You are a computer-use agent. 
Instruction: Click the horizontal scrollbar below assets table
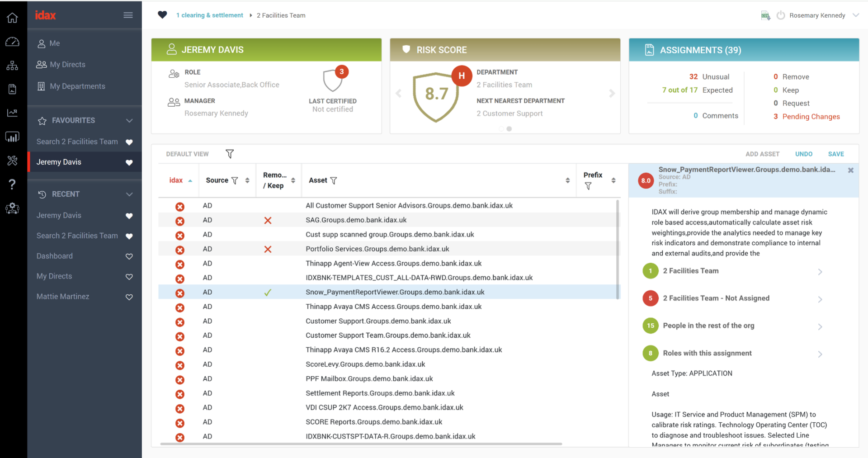pos(361,444)
